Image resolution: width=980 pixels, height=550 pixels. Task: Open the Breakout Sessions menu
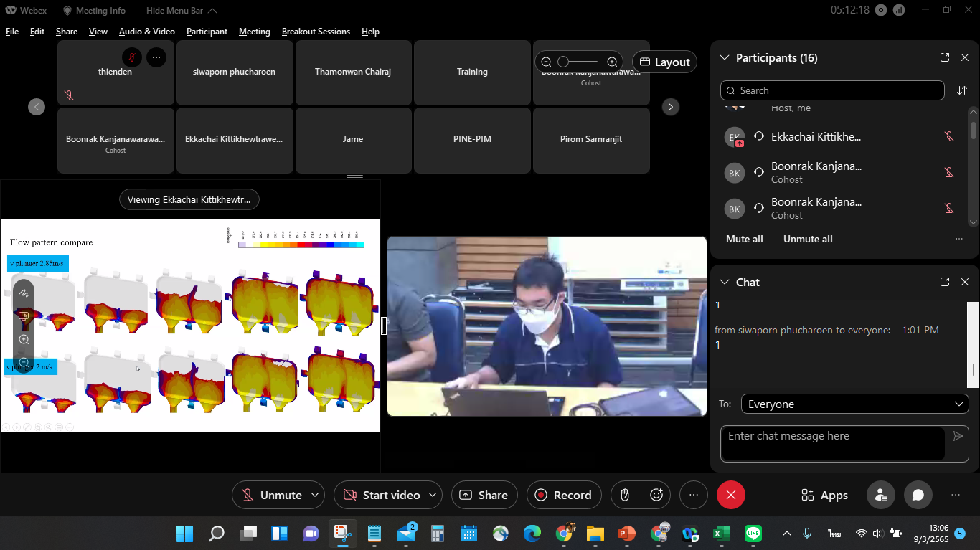(316, 32)
